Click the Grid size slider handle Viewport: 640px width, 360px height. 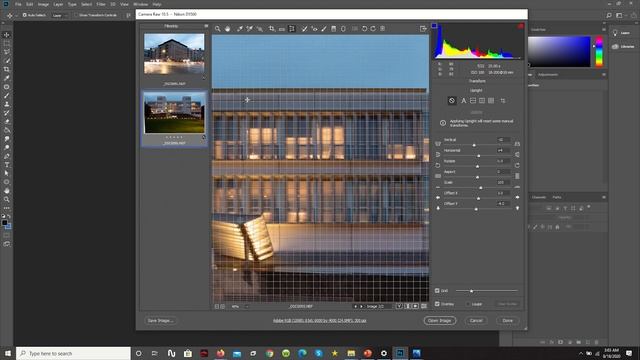pyautogui.click(x=471, y=291)
